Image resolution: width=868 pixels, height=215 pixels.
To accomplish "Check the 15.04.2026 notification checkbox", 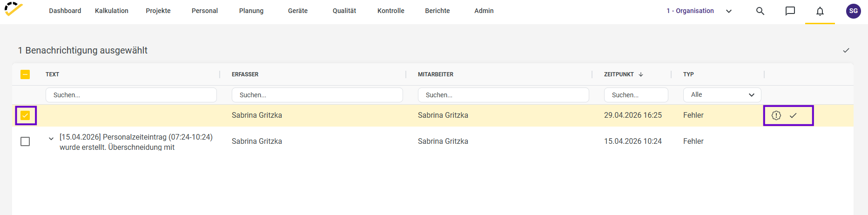I will (25, 141).
